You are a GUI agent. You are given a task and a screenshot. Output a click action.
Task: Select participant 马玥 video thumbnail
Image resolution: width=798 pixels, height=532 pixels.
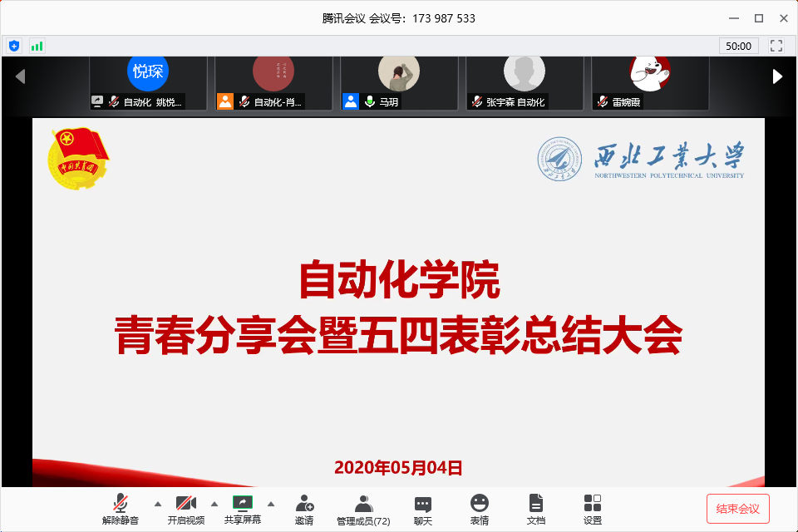pos(399,83)
